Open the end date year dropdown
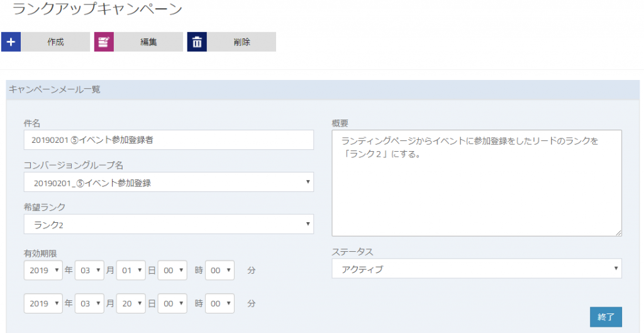The height and width of the screenshot is (333, 644). coord(43,303)
